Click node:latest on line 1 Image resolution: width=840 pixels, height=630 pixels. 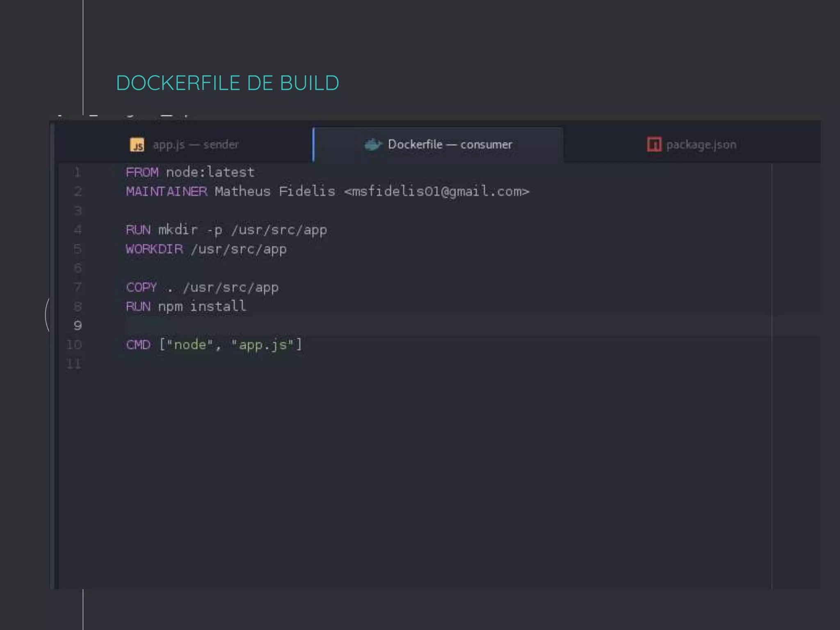coord(210,172)
